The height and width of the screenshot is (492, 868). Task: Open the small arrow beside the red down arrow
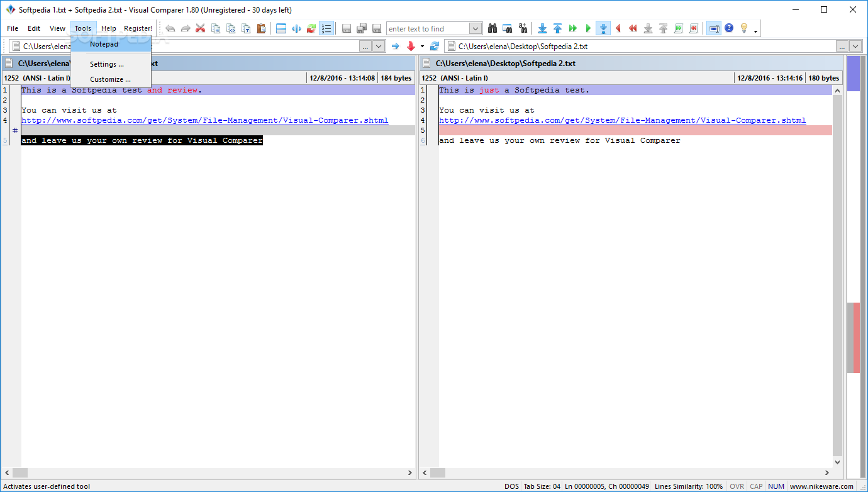(x=422, y=46)
